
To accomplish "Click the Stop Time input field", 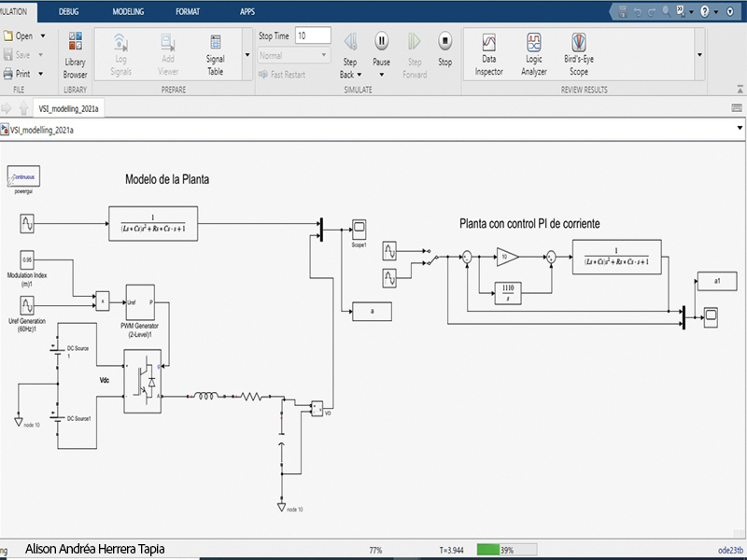I will [313, 35].
